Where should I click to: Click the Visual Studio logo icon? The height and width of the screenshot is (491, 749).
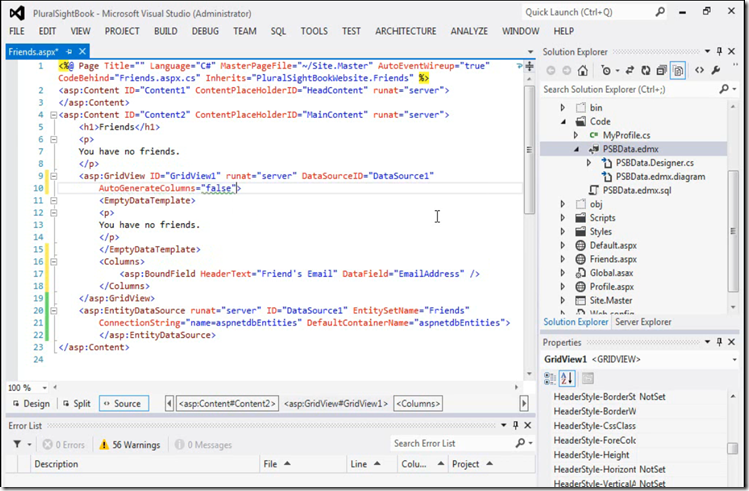point(17,13)
